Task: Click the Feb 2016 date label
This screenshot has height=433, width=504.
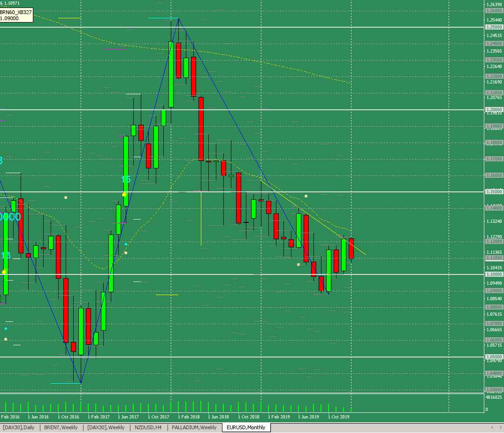Action: point(10,417)
